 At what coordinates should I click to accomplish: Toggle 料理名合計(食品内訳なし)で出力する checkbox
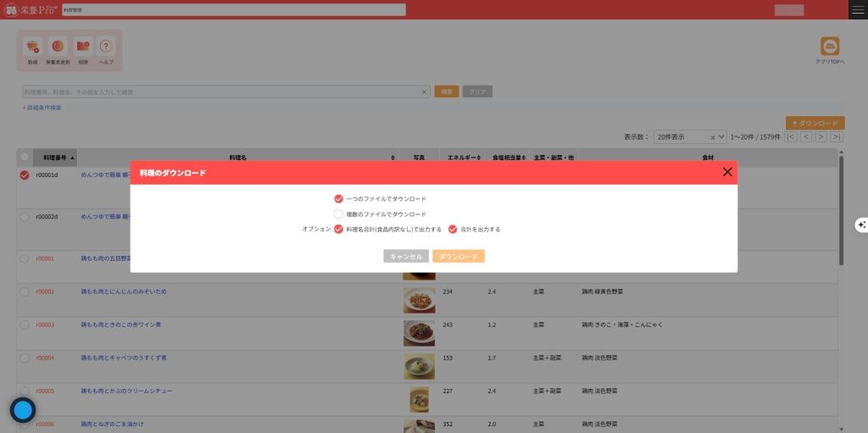tap(339, 229)
